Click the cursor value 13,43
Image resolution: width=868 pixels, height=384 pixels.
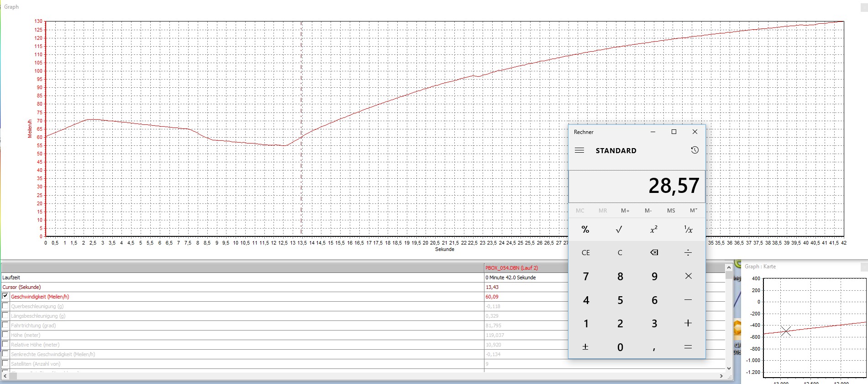point(492,287)
